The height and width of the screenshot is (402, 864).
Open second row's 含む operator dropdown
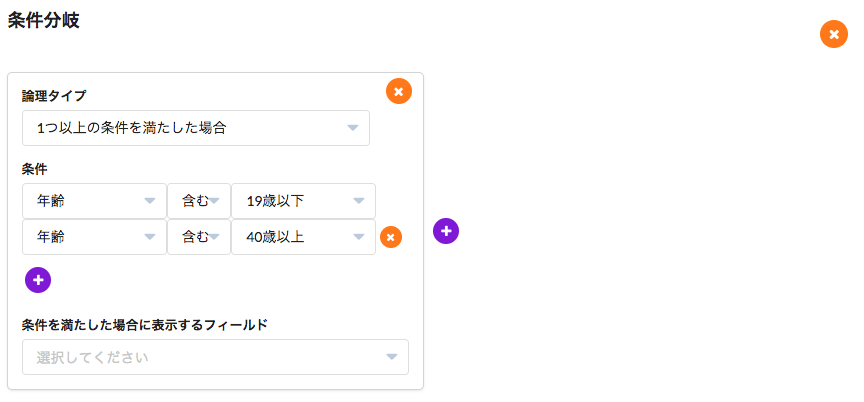(x=198, y=237)
